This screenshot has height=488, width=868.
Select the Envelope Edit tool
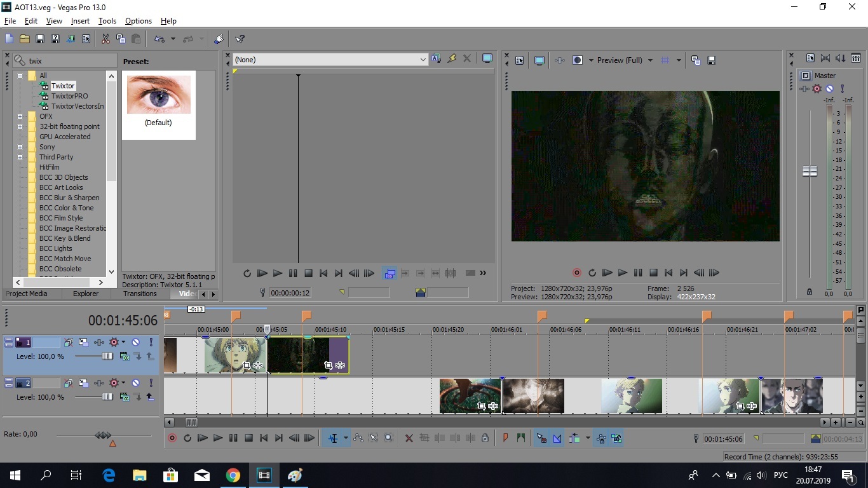click(358, 438)
